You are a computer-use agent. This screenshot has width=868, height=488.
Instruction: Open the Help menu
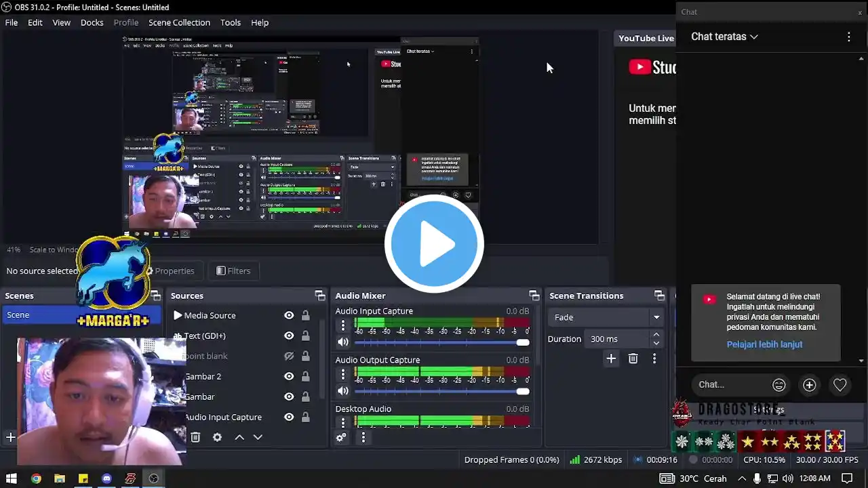tap(260, 22)
